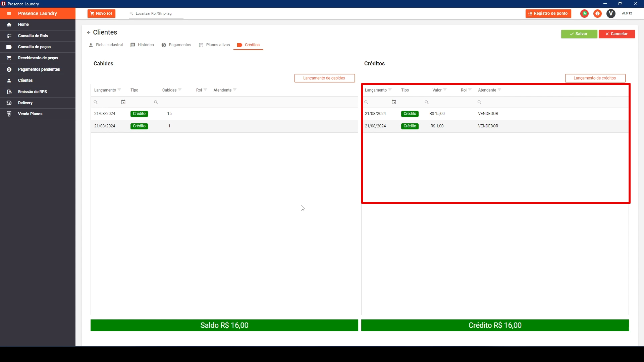Click Lançamento de cabides button
644x362 pixels.
click(324, 78)
